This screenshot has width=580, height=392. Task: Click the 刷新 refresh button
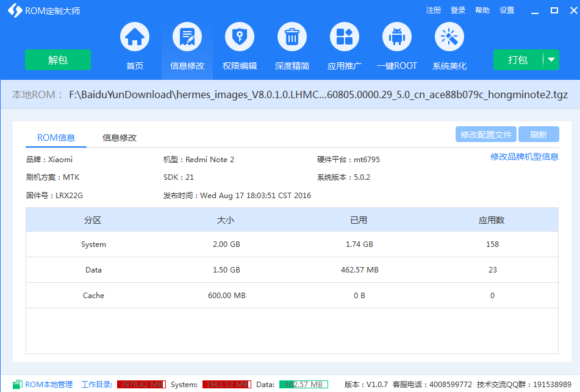click(539, 135)
